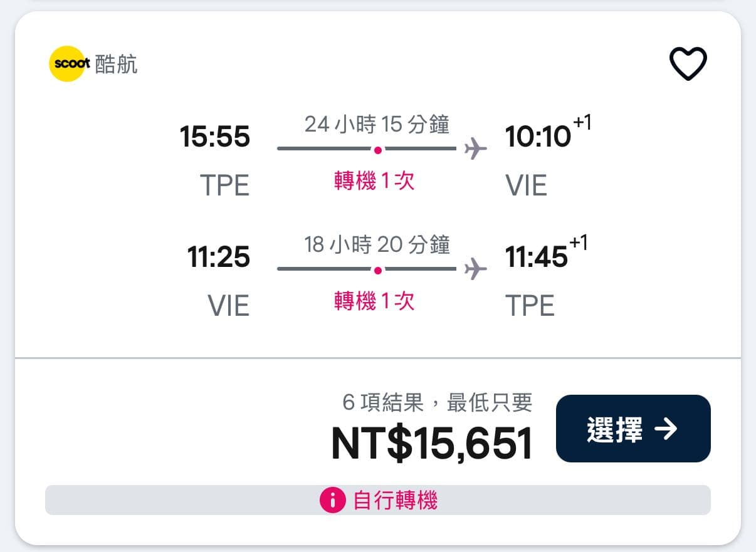Open the 自行轉機 self-transfer notice bar
The image size is (756, 552).
pos(378,500)
